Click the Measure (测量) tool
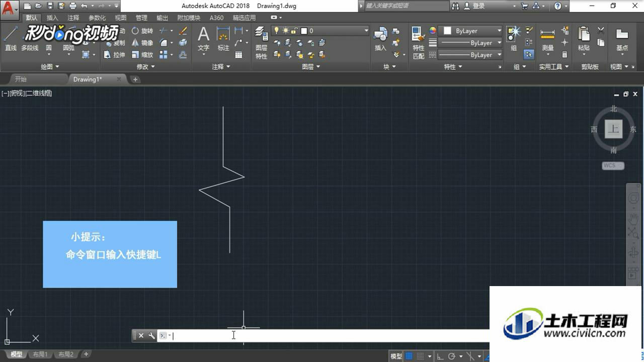Image resolution: width=644 pixels, height=362 pixels. 548,39
